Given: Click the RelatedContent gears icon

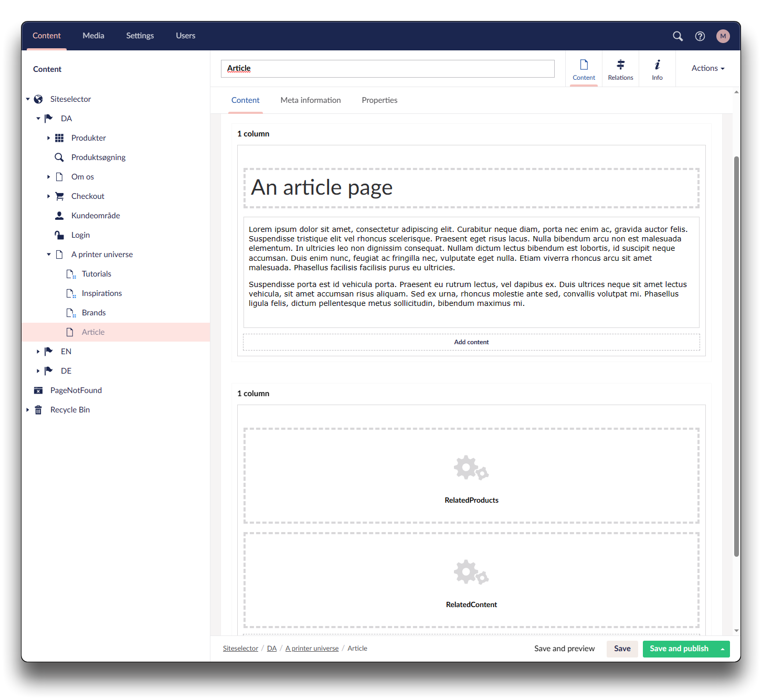Looking at the screenshot, I should [x=471, y=572].
